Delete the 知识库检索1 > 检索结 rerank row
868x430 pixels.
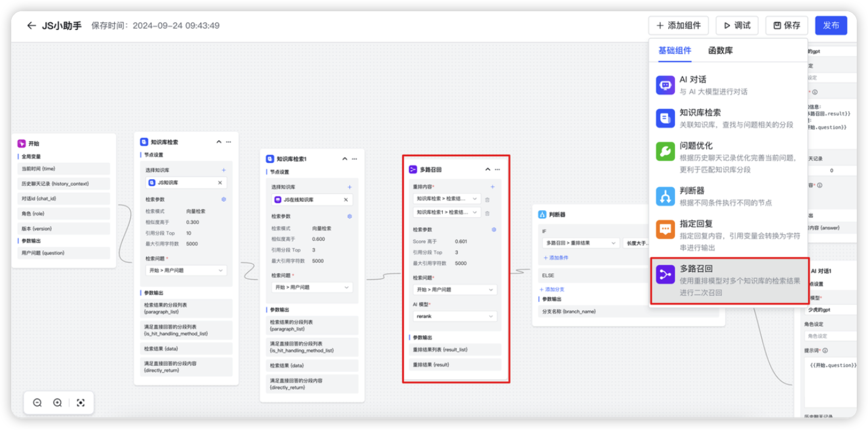coord(487,213)
